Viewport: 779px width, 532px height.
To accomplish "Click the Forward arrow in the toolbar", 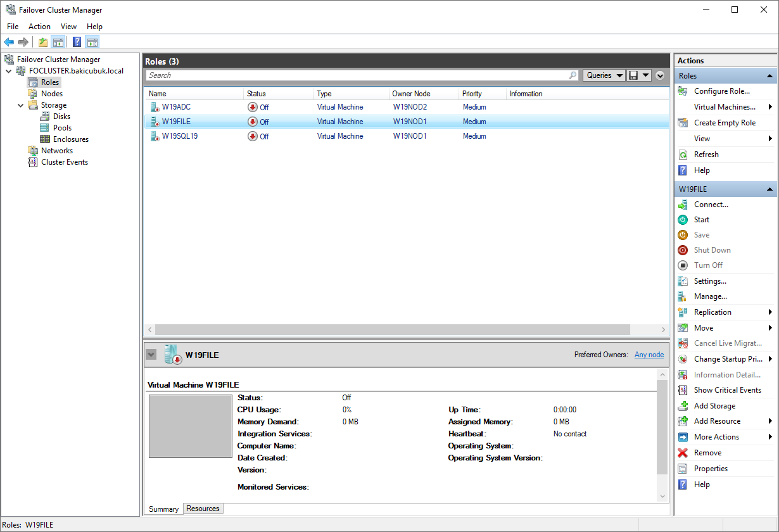I will 23,42.
